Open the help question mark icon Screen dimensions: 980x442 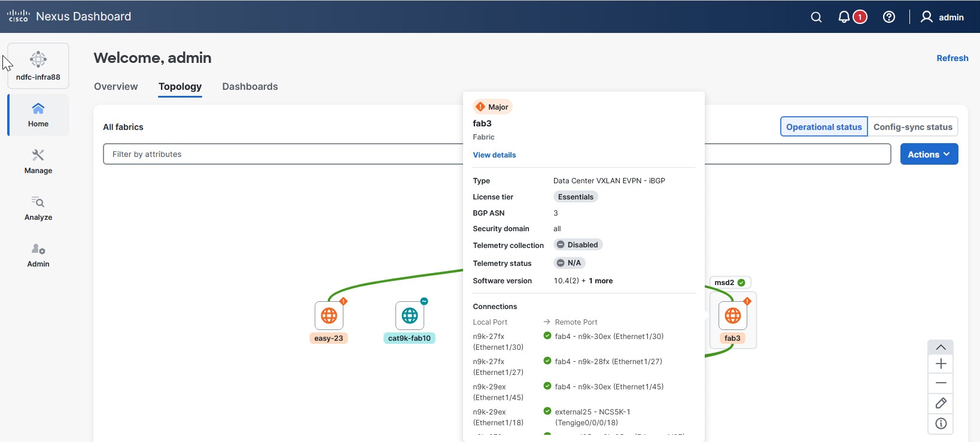(889, 17)
